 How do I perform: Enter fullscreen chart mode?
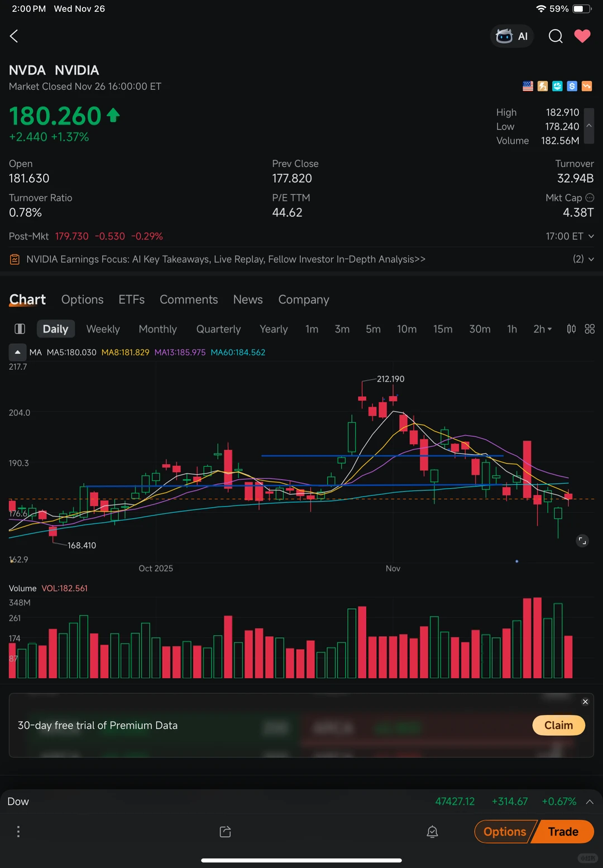click(582, 541)
